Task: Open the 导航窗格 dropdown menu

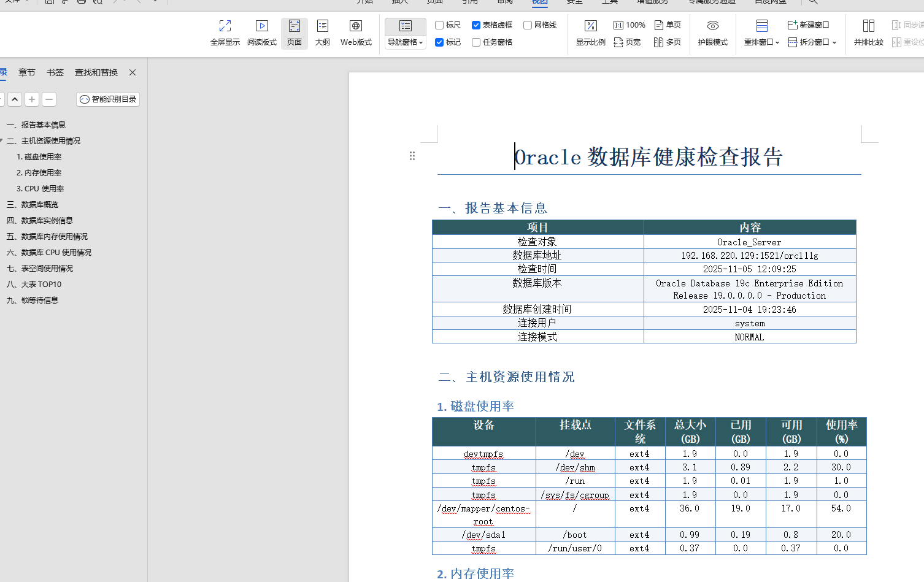Action: click(x=406, y=42)
